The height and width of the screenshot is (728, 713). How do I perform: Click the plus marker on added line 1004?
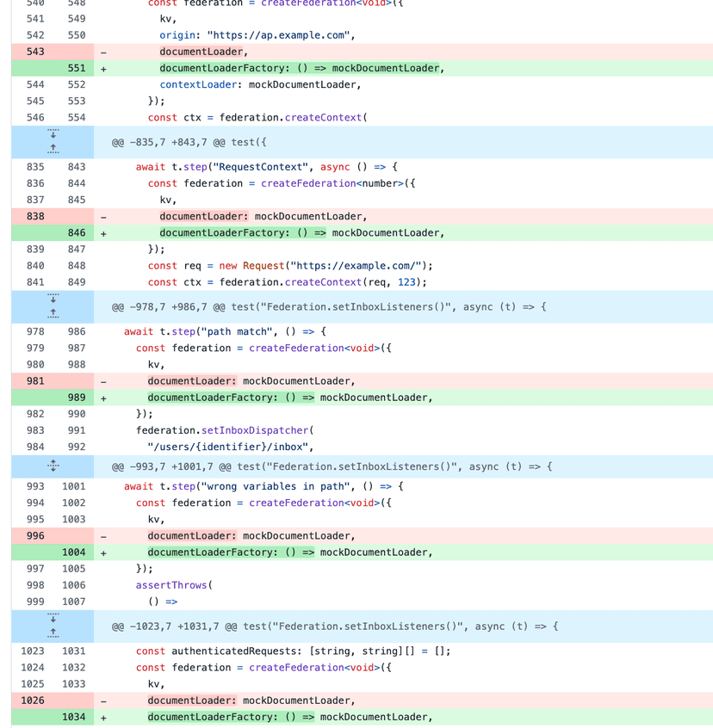[103, 552]
